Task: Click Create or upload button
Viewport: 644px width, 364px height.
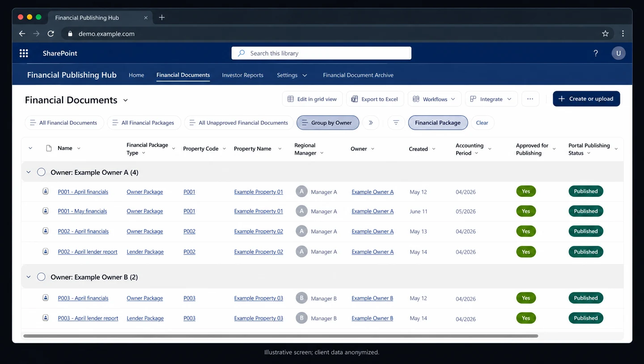Action: point(586,99)
